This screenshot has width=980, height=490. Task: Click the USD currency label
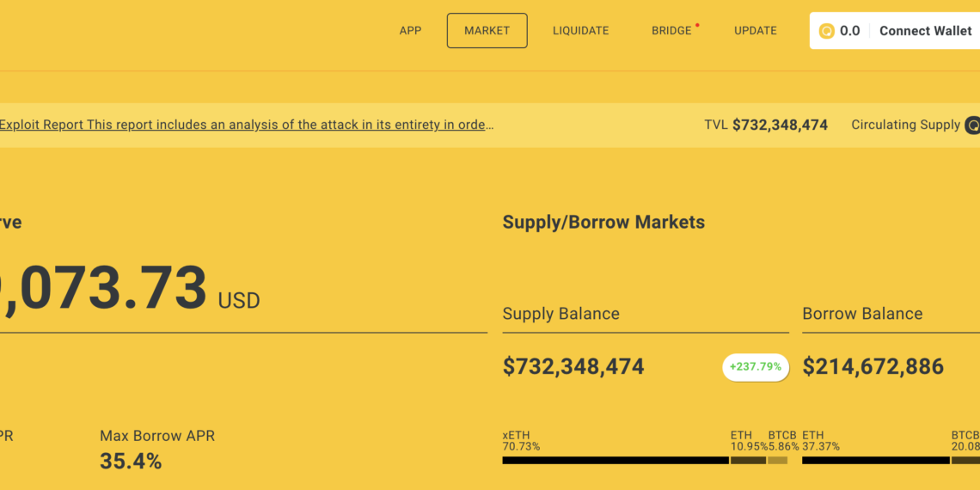click(239, 301)
